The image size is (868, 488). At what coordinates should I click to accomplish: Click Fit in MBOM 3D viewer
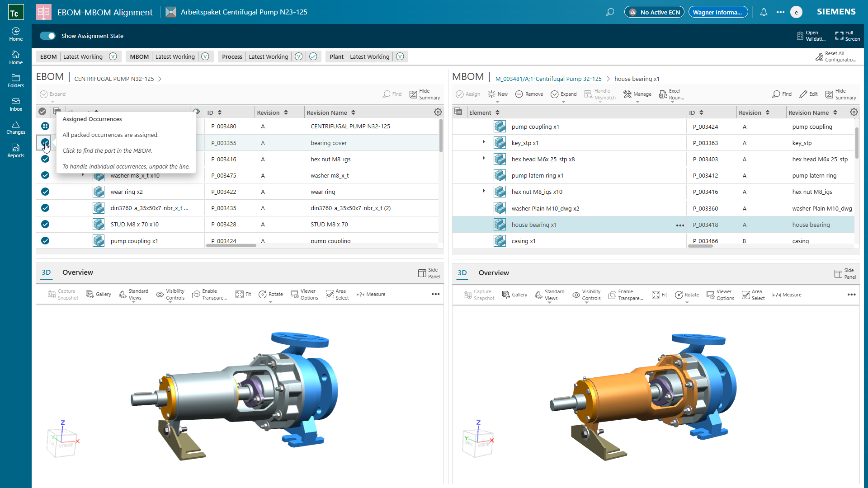tap(660, 295)
